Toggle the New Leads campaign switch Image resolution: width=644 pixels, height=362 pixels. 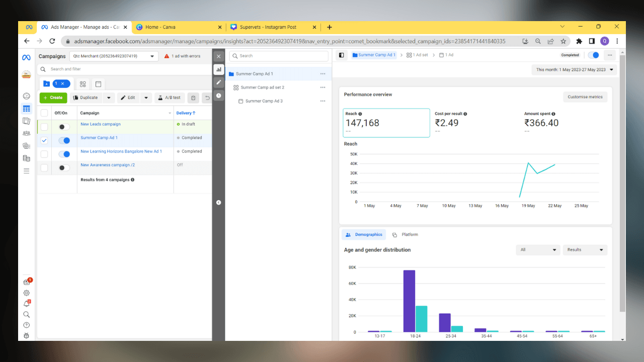point(64,127)
